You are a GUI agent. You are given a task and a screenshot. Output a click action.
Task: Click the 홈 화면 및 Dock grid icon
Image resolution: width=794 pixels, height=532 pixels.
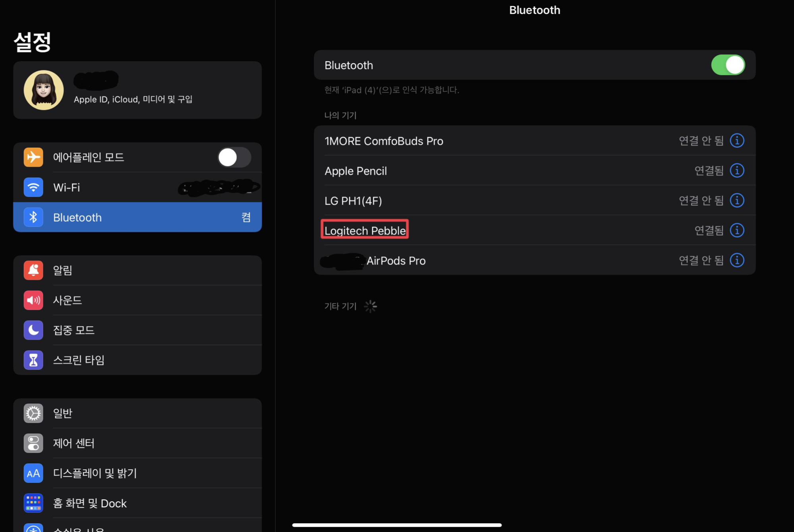(x=33, y=503)
